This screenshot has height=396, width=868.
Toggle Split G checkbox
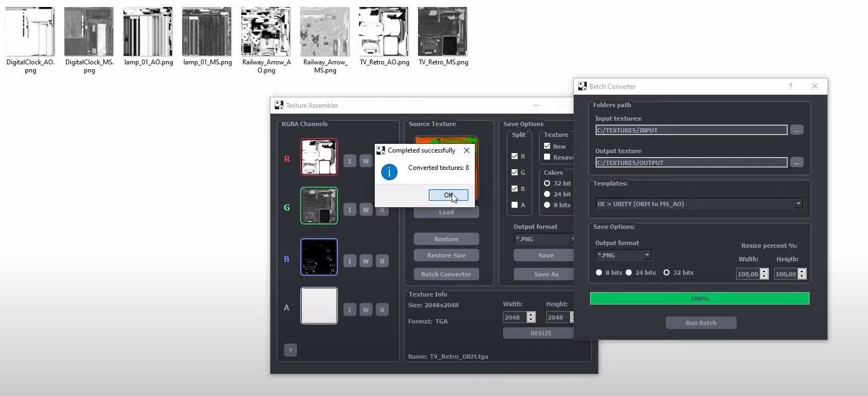pyautogui.click(x=514, y=172)
